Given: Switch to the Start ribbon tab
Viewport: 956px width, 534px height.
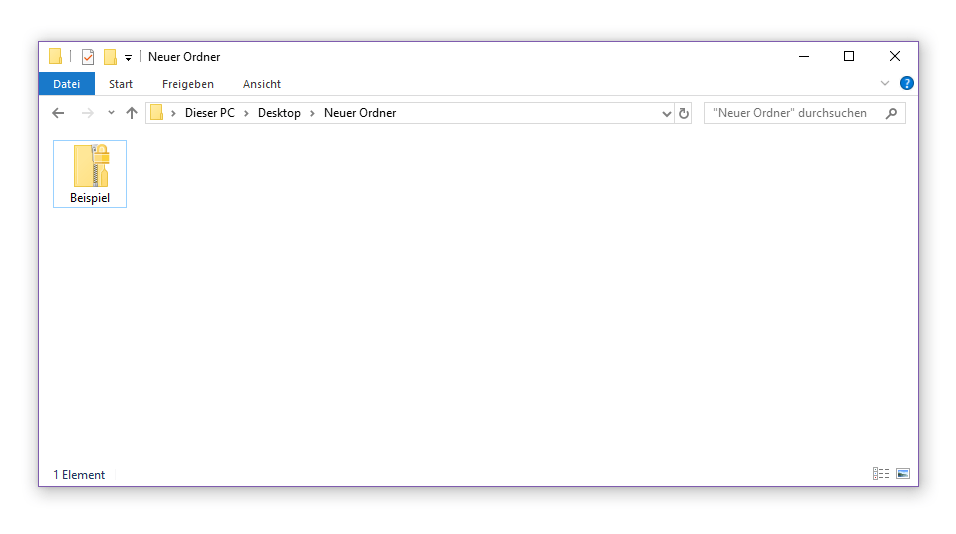Looking at the screenshot, I should (121, 84).
